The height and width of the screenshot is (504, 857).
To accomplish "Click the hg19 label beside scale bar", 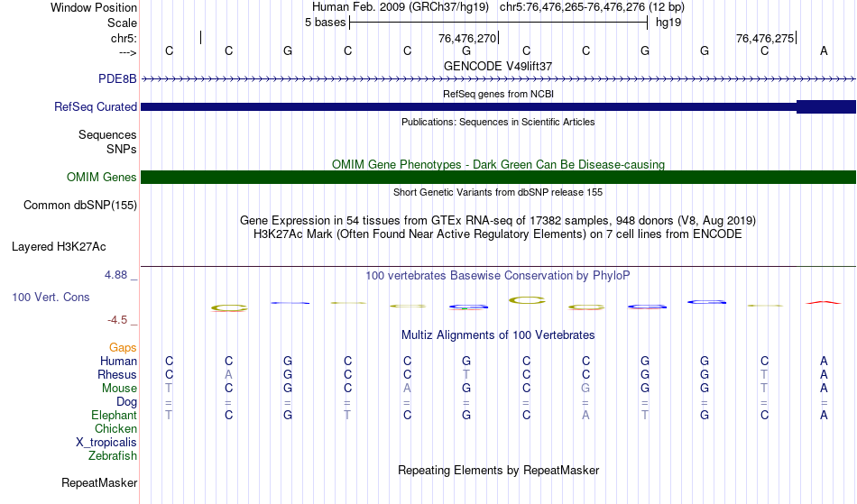I will 668,23.
